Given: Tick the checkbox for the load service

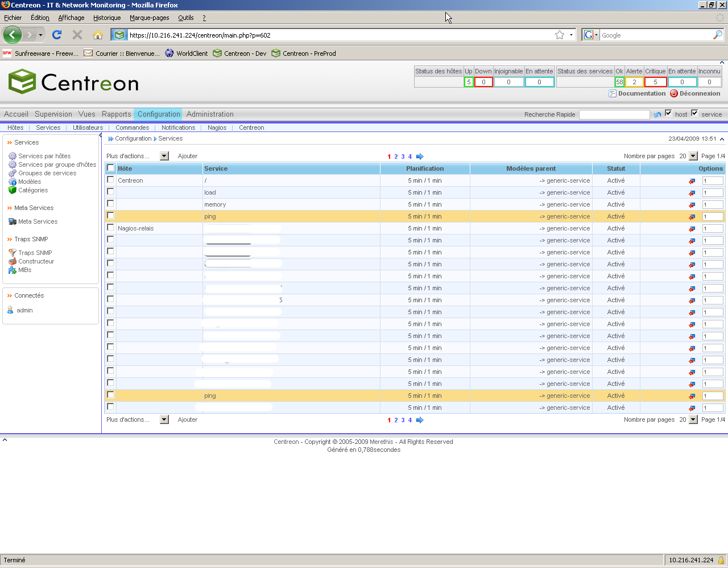Looking at the screenshot, I should [111, 192].
